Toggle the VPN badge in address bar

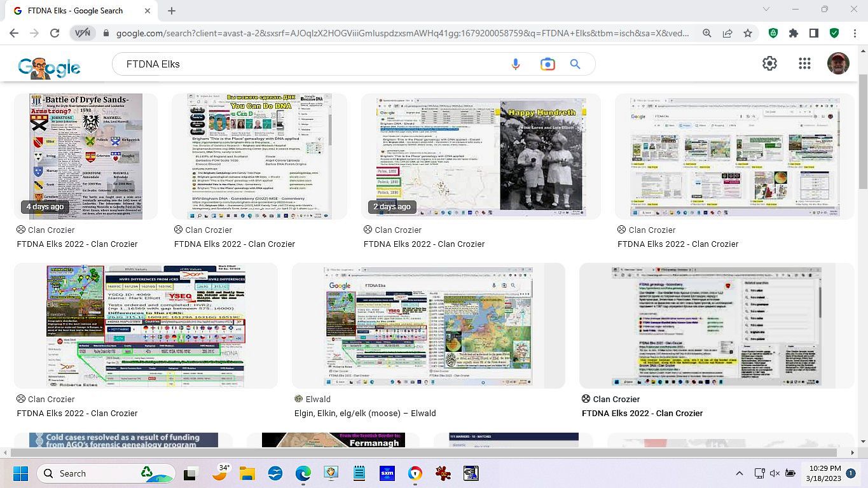coord(83,33)
